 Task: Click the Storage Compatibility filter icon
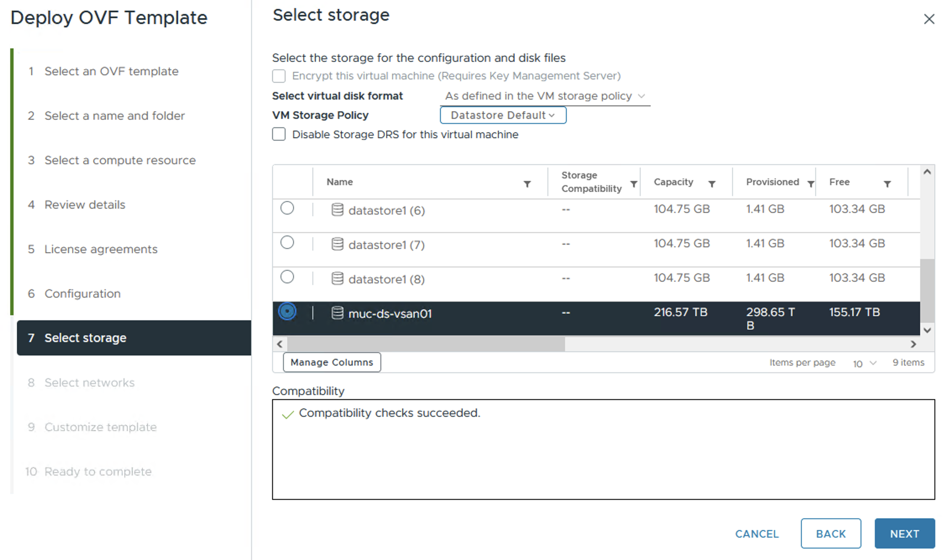[634, 184]
